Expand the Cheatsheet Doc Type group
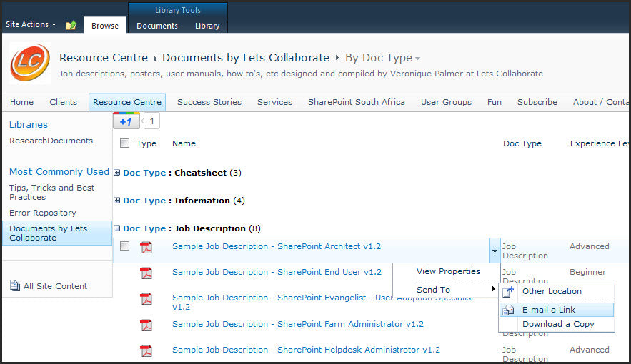Viewport: 631px width, 364px height. point(117,173)
